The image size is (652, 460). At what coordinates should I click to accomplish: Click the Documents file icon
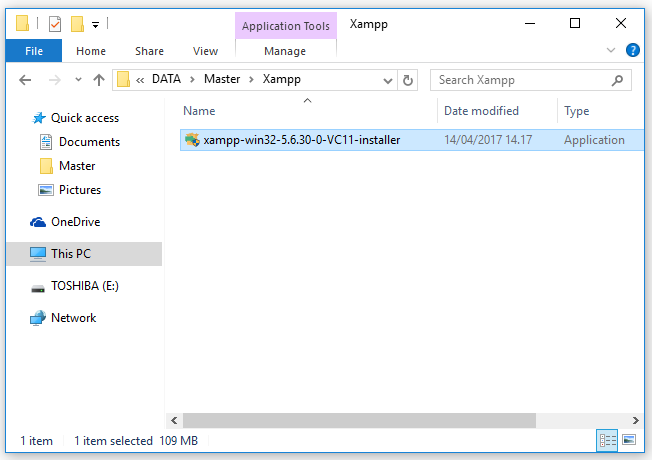pyautogui.click(x=46, y=142)
